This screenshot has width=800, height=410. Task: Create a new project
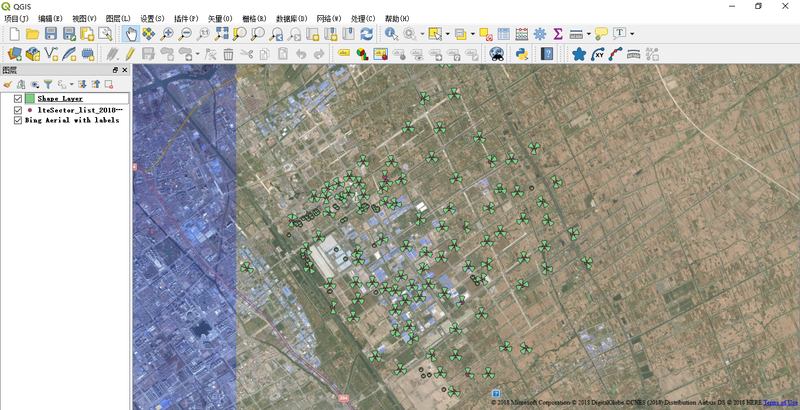[14, 34]
